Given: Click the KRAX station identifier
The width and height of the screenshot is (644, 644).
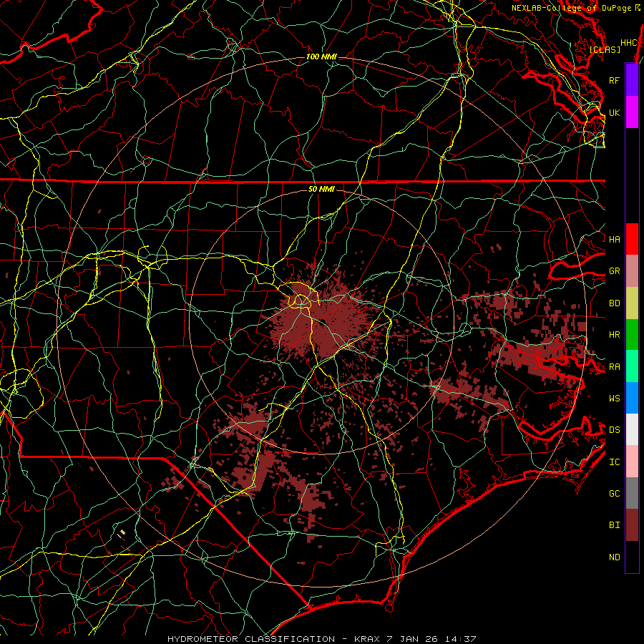Looking at the screenshot, I should click(x=366, y=639).
